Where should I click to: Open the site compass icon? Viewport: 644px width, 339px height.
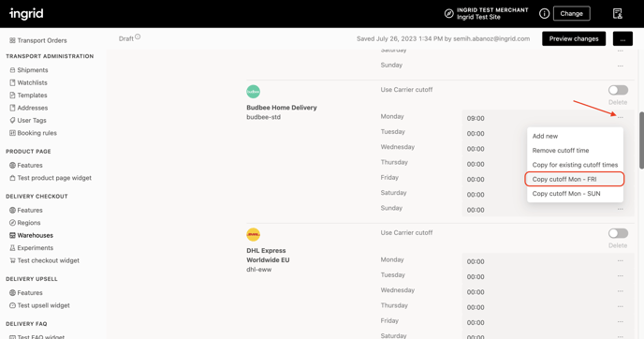[449, 13]
